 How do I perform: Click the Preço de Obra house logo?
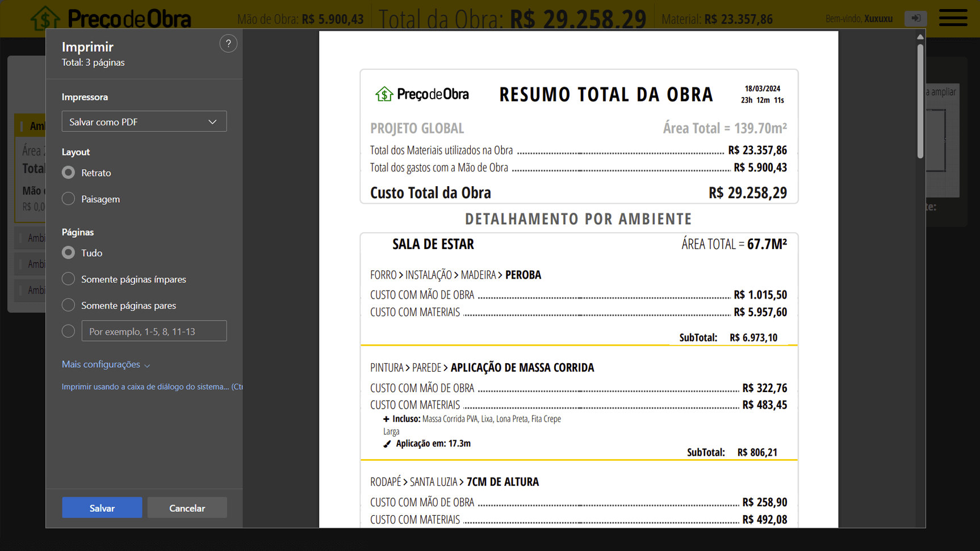click(x=45, y=18)
